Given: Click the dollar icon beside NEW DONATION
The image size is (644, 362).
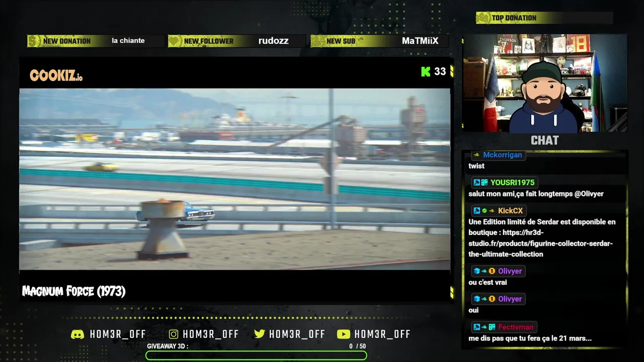Looking at the screenshot, I should [34, 41].
